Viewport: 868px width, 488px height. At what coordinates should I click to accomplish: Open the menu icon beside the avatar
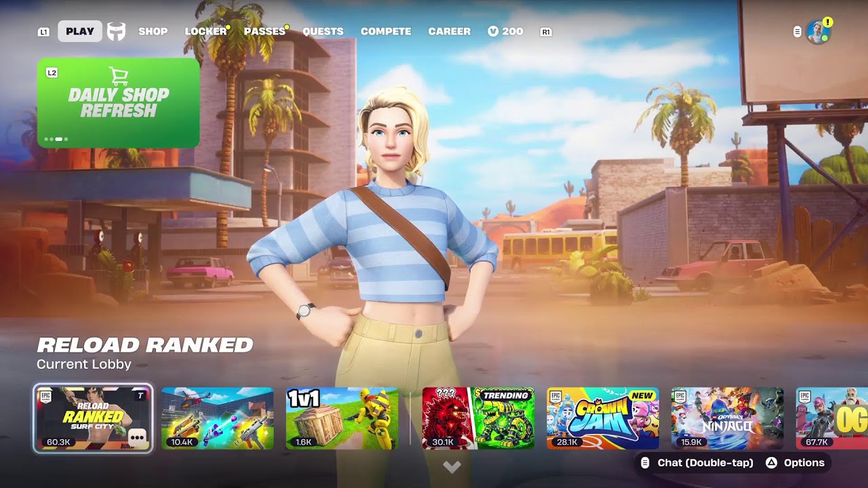tap(797, 31)
